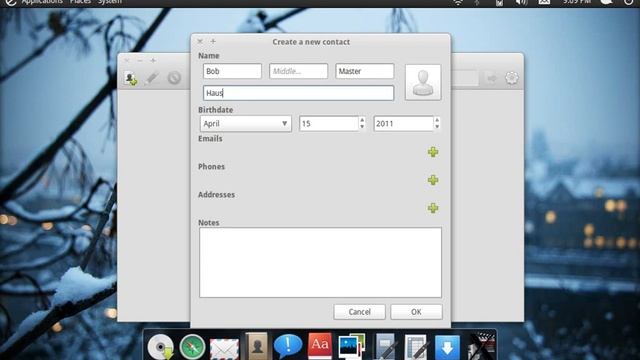The image size is (640, 360).
Task: Click the arrow icon beside the gear in the Contacts window
Action: pyautogui.click(x=491, y=78)
